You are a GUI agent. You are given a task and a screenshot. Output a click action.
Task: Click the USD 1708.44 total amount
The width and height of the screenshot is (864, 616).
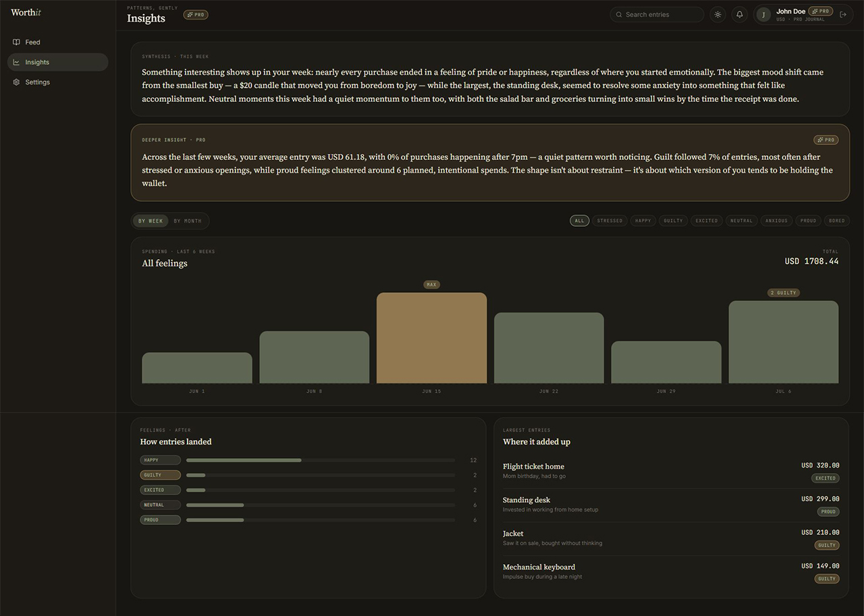(x=811, y=261)
